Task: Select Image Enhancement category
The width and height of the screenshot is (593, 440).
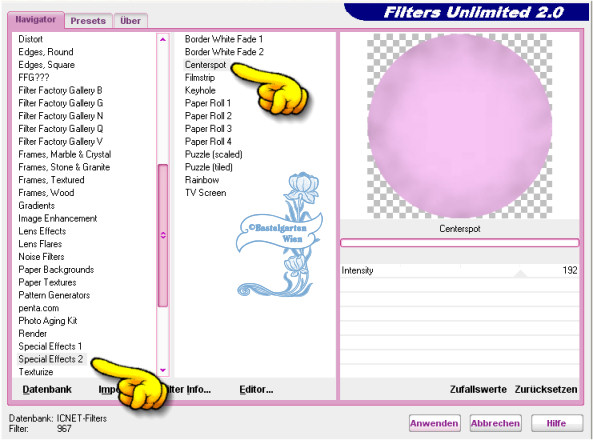Action: coord(58,219)
